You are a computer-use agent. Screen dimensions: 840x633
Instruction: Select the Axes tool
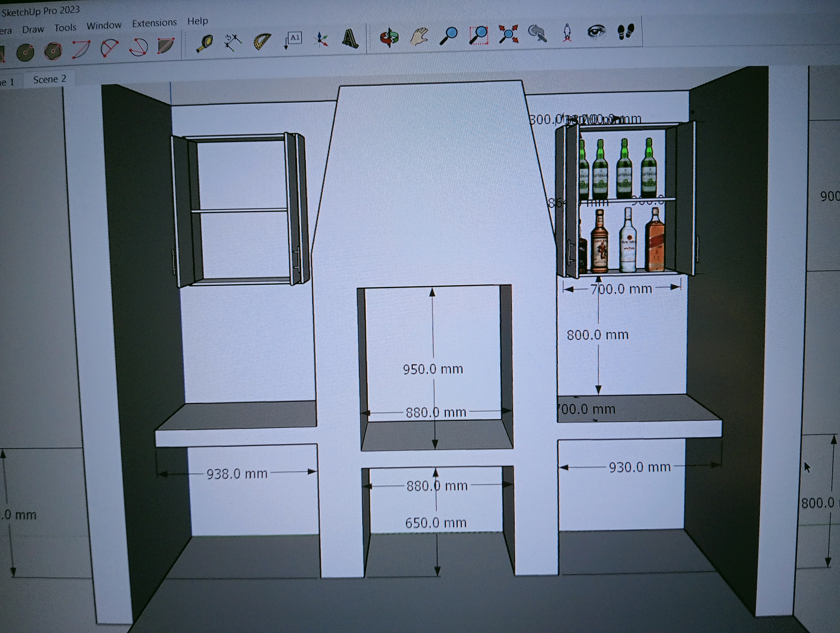point(321,40)
